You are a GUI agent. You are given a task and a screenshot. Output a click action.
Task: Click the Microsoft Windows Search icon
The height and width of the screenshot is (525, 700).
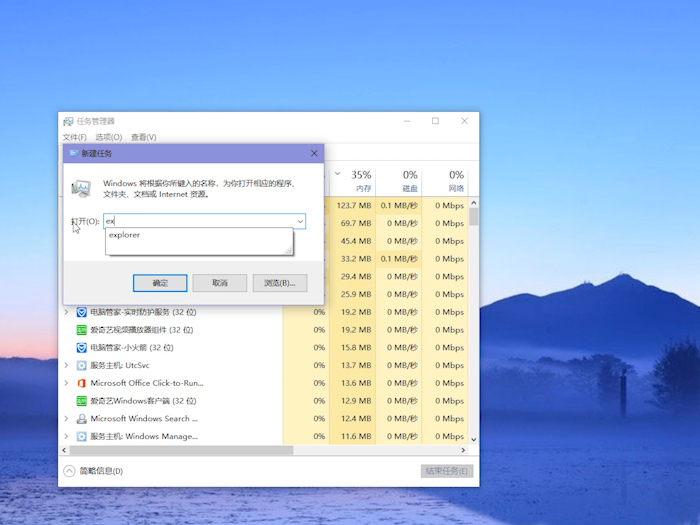coord(82,419)
